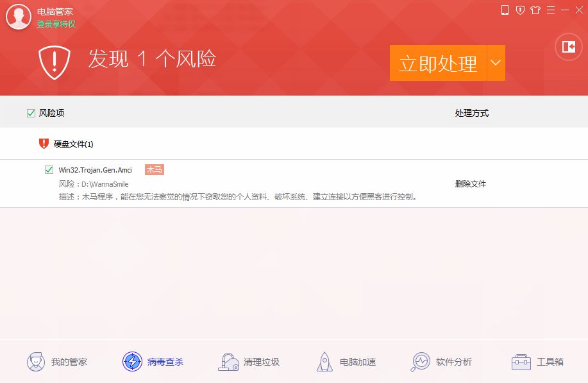Switch to 清理垃圾 tab

point(249,362)
